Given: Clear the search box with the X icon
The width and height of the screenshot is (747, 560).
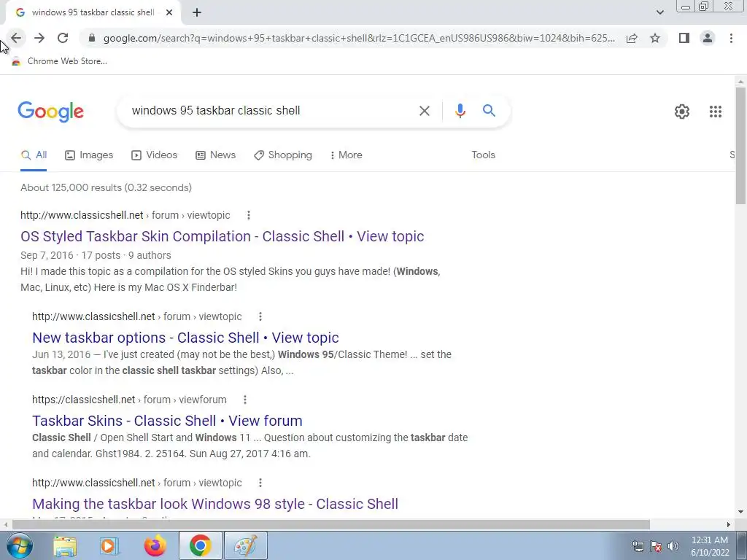Looking at the screenshot, I should 424,111.
